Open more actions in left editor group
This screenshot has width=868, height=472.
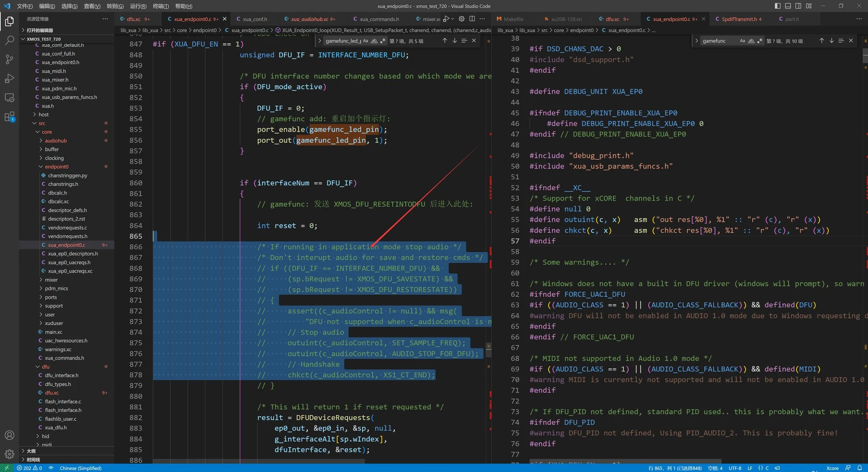click(482, 19)
